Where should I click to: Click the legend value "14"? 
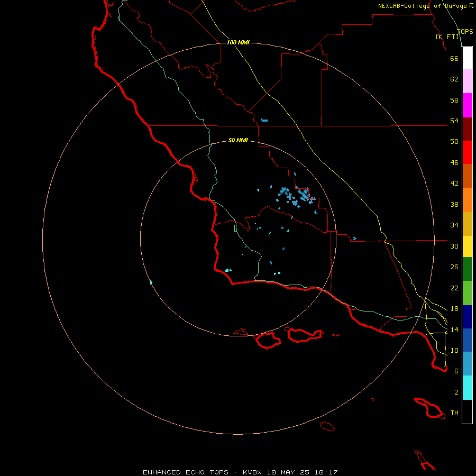tap(454, 329)
